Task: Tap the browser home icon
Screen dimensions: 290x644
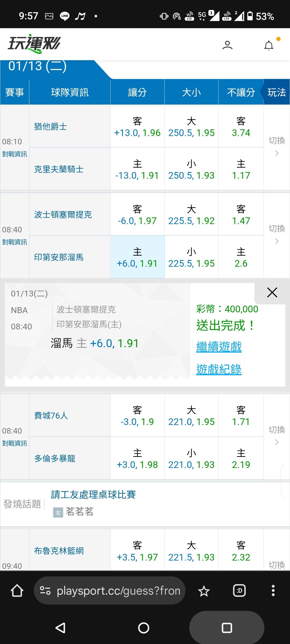Action: click(17, 591)
